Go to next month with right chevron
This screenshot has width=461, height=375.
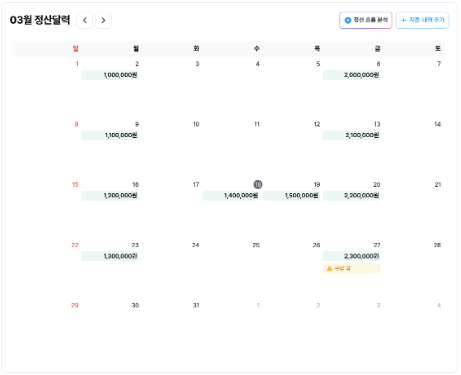tap(103, 20)
